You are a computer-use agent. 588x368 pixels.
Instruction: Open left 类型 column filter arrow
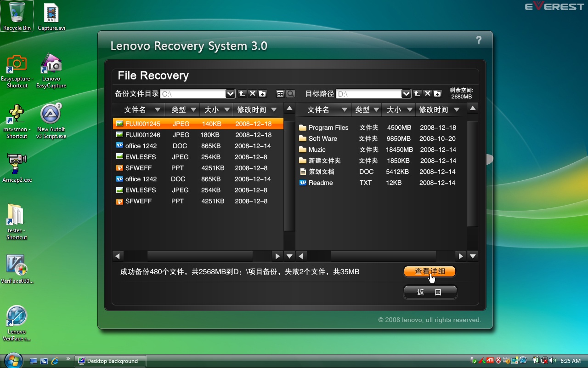point(193,109)
